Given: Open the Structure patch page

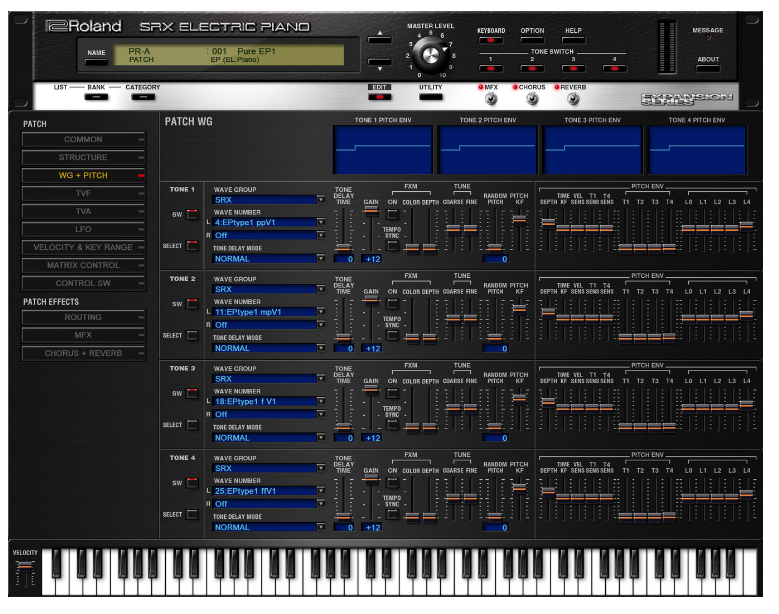Looking at the screenshot, I should tap(83, 157).
